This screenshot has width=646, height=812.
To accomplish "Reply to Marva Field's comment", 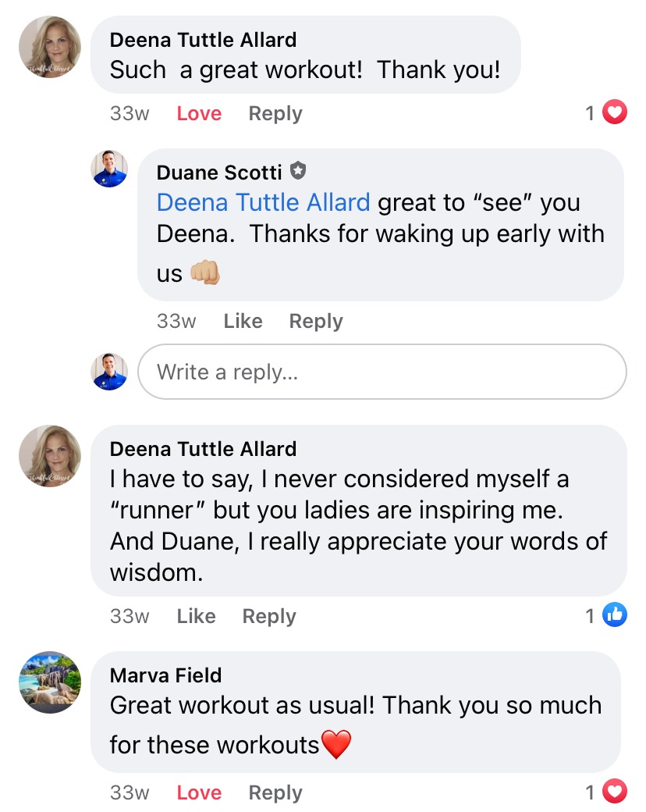I will [275, 792].
